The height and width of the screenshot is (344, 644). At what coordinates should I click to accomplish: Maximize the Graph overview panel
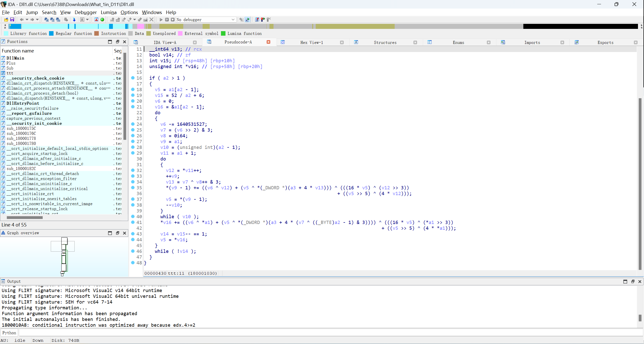(x=110, y=233)
